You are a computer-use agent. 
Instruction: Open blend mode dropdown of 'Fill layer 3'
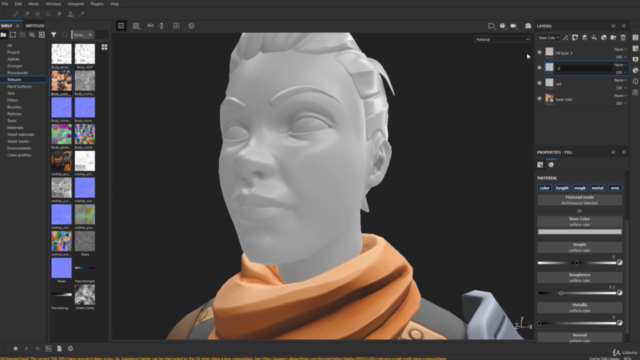620,49
